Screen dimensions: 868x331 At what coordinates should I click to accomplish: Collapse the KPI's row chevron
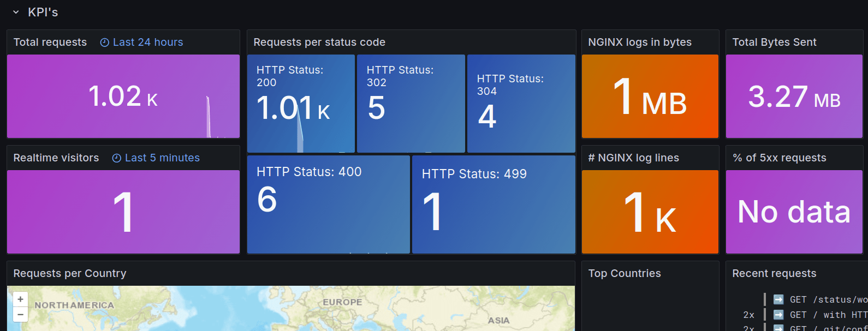16,12
